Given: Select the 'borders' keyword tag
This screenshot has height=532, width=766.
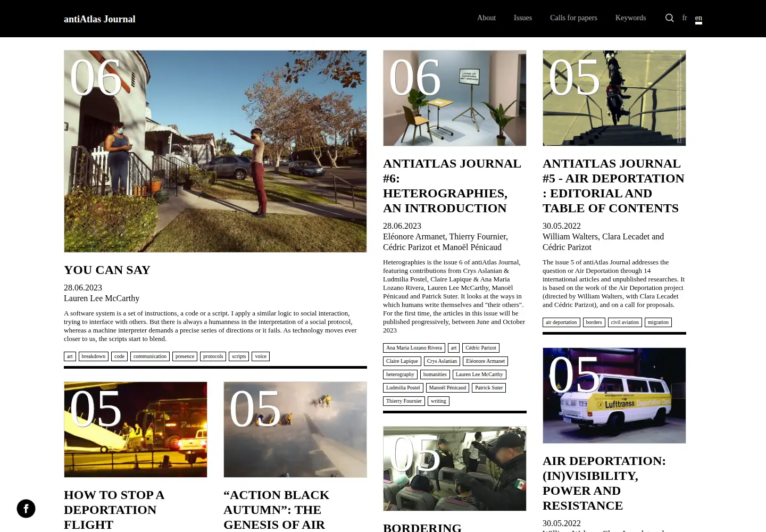Looking at the screenshot, I should pyautogui.click(x=594, y=322).
